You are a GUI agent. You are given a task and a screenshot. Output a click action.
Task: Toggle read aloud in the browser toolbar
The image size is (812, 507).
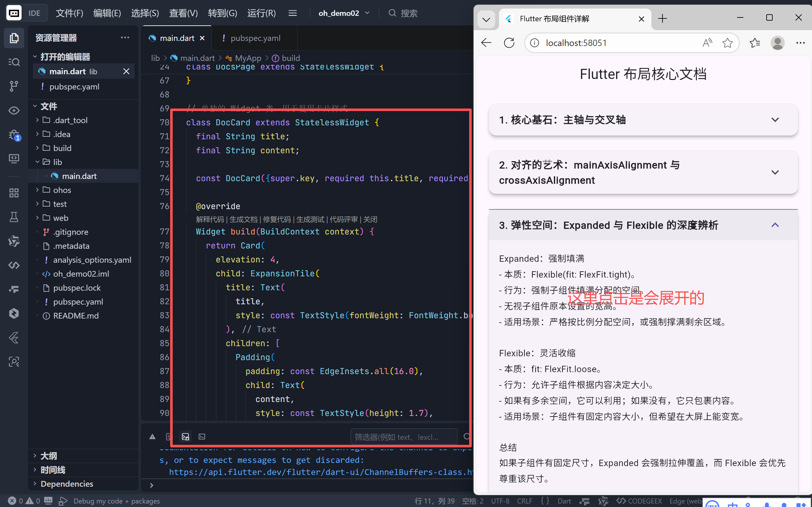coord(707,43)
